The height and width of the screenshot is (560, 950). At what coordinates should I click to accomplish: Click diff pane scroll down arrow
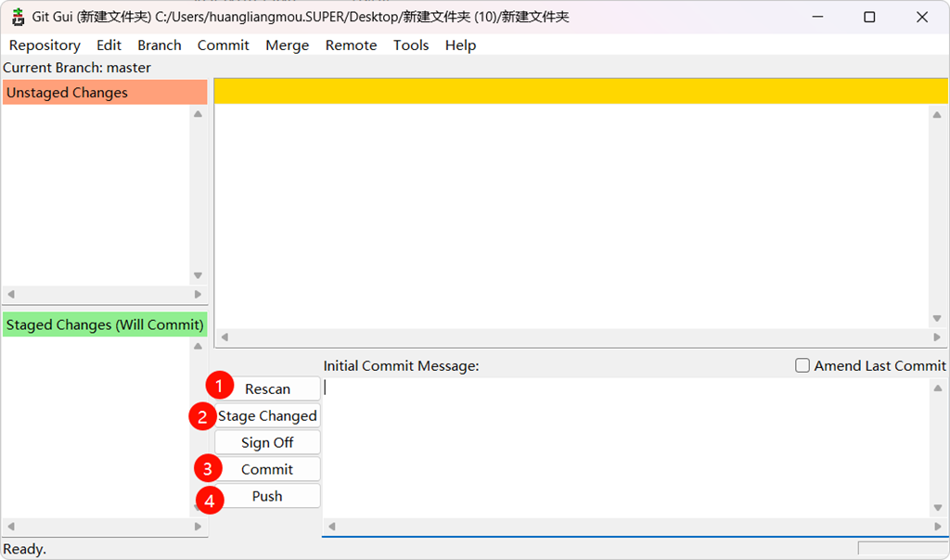937,318
